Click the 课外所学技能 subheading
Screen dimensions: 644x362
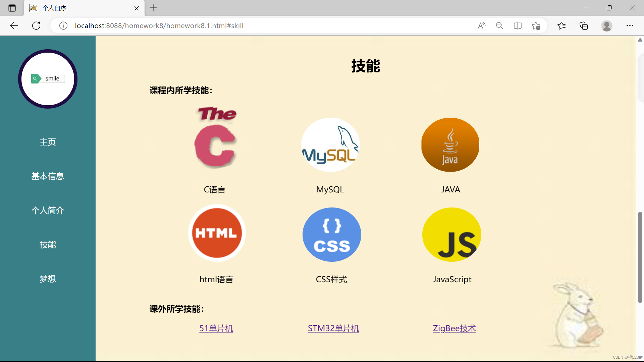point(177,309)
